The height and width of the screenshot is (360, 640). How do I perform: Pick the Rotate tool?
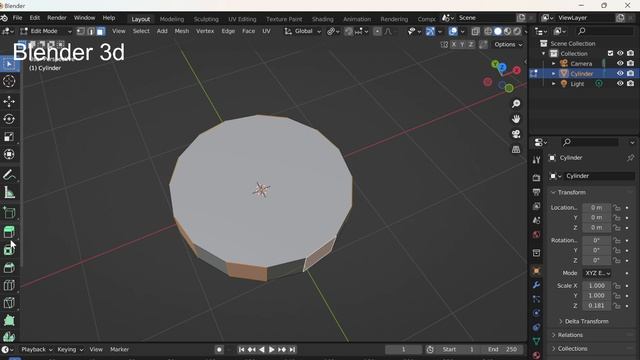tap(9, 119)
